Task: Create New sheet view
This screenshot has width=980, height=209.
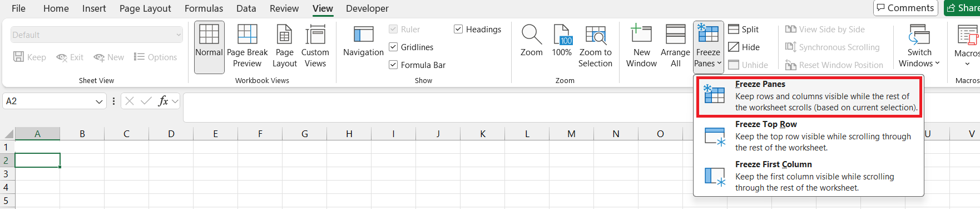Action: click(x=108, y=57)
